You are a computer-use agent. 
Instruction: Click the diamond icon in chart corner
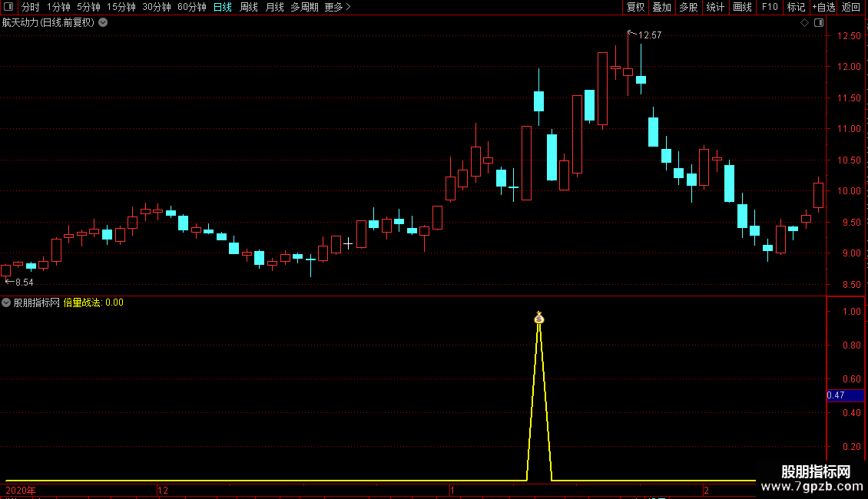point(804,23)
